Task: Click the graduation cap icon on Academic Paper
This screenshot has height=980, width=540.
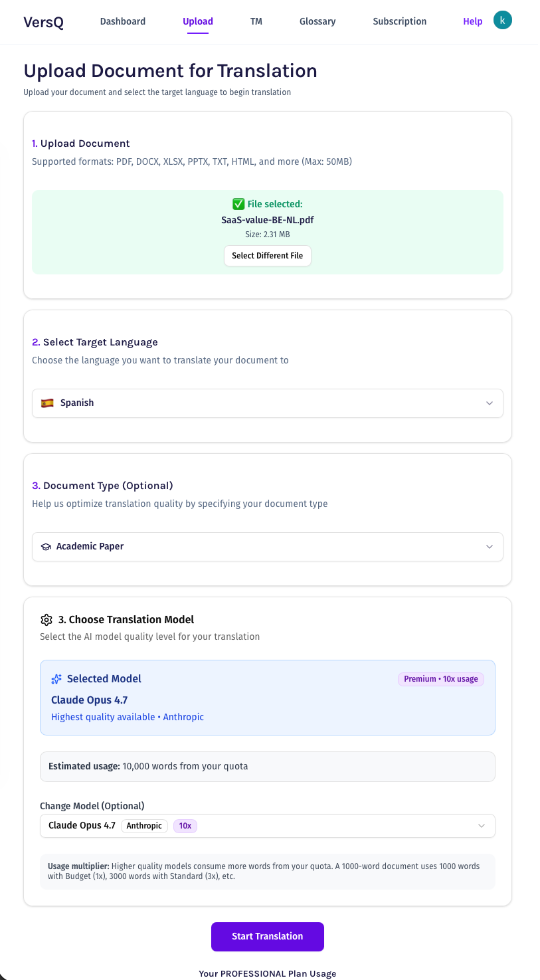Action: tap(45, 546)
